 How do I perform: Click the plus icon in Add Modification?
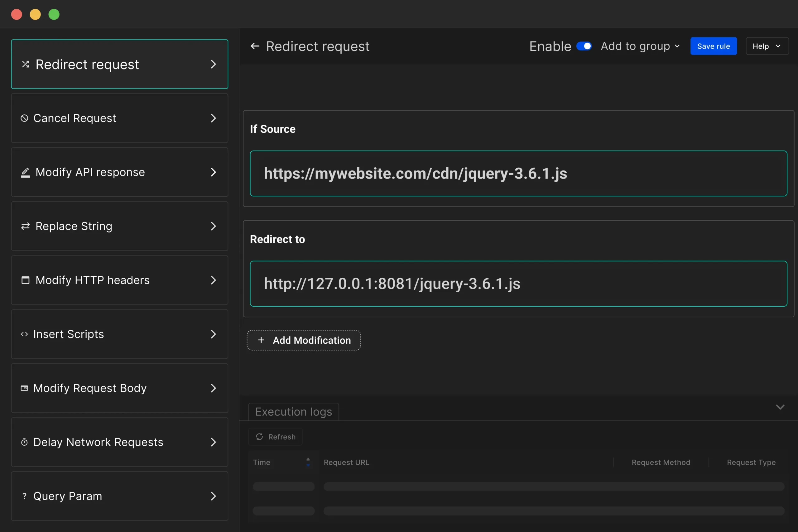tap(261, 340)
